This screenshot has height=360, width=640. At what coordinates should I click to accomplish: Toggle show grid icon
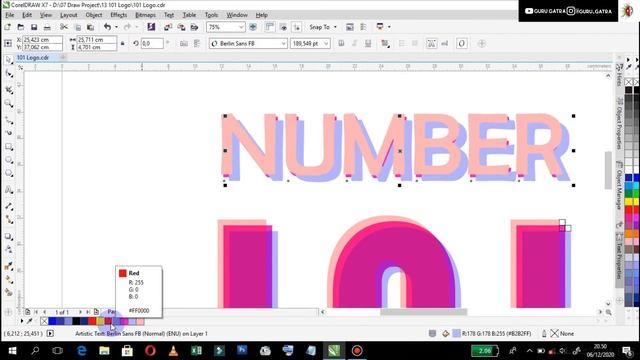click(283, 27)
